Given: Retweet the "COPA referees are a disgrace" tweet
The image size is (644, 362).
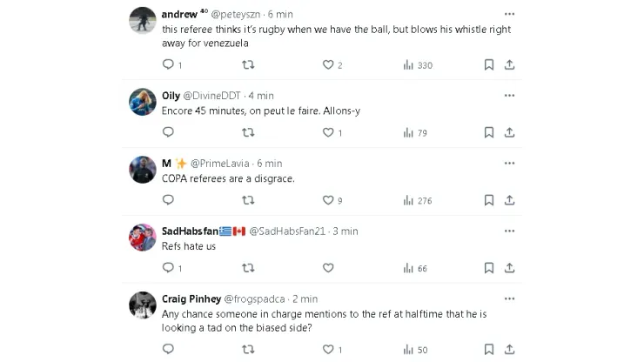Looking at the screenshot, I should pyautogui.click(x=248, y=200).
